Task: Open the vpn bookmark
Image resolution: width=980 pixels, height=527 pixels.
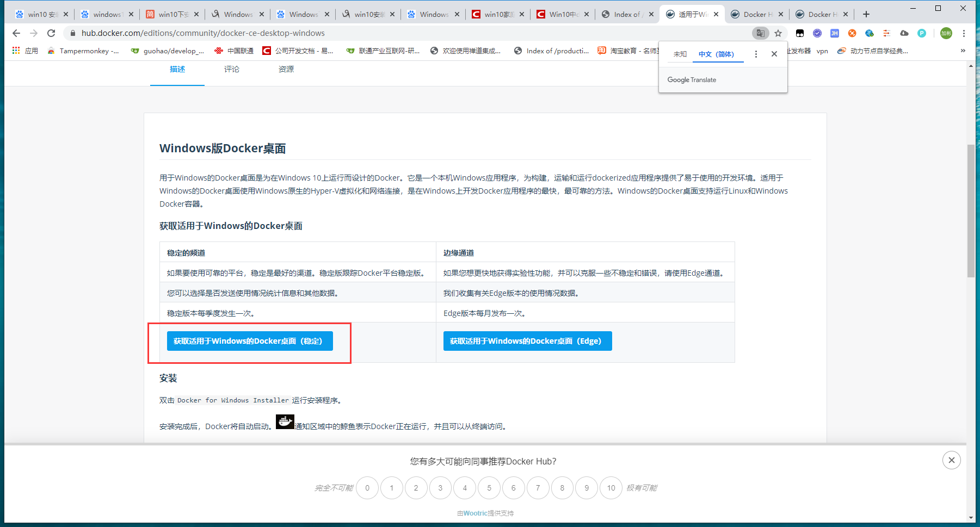Action: 822,51
